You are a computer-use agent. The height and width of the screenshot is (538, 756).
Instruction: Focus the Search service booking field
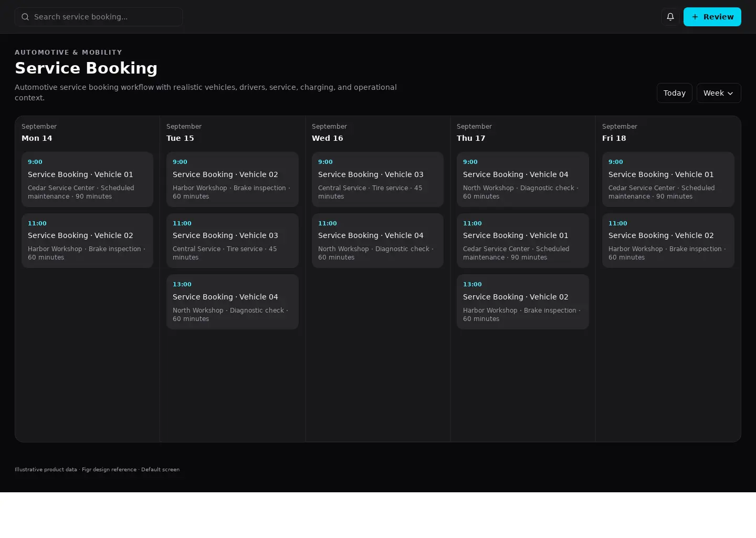99,17
